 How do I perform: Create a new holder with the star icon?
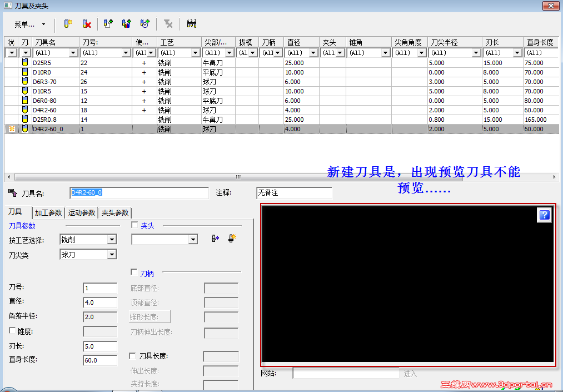click(231, 238)
